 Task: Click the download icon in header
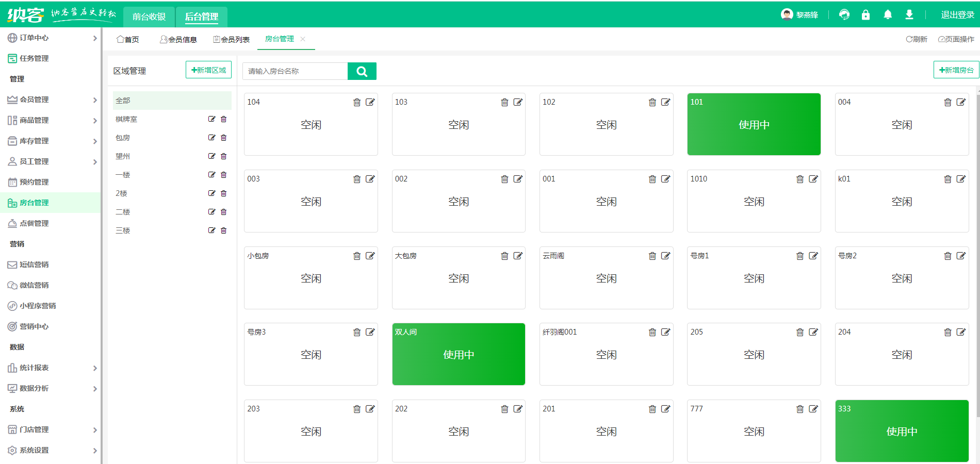909,15
